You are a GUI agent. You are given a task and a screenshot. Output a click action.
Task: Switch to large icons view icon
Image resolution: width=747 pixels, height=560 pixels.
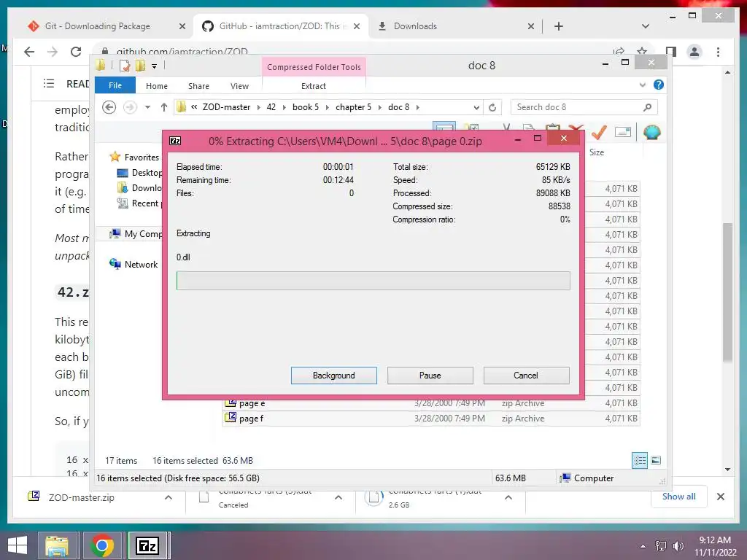(x=656, y=460)
